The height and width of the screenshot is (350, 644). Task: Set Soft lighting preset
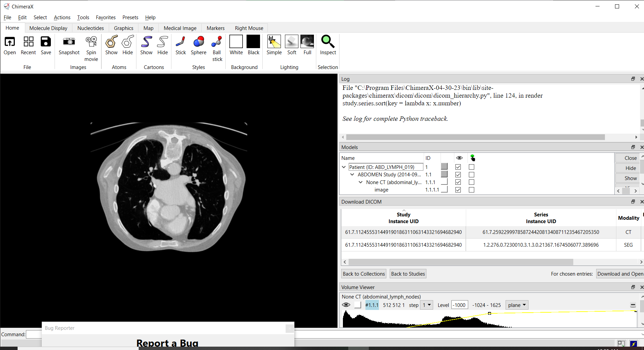click(292, 42)
